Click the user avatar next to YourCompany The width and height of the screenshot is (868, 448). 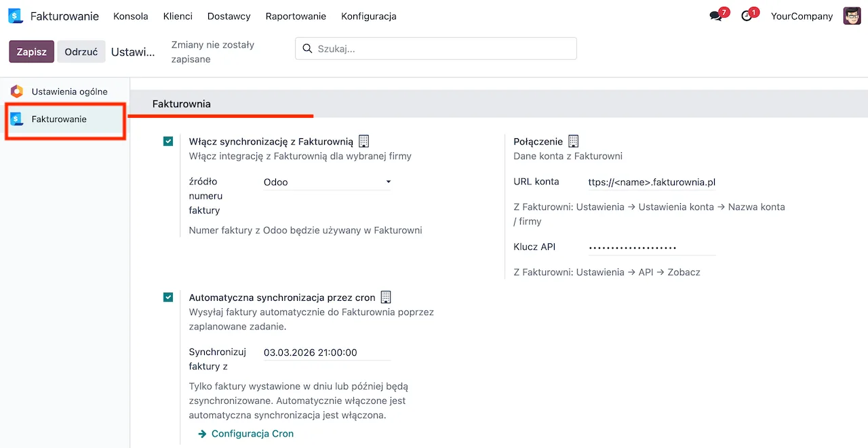click(852, 15)
